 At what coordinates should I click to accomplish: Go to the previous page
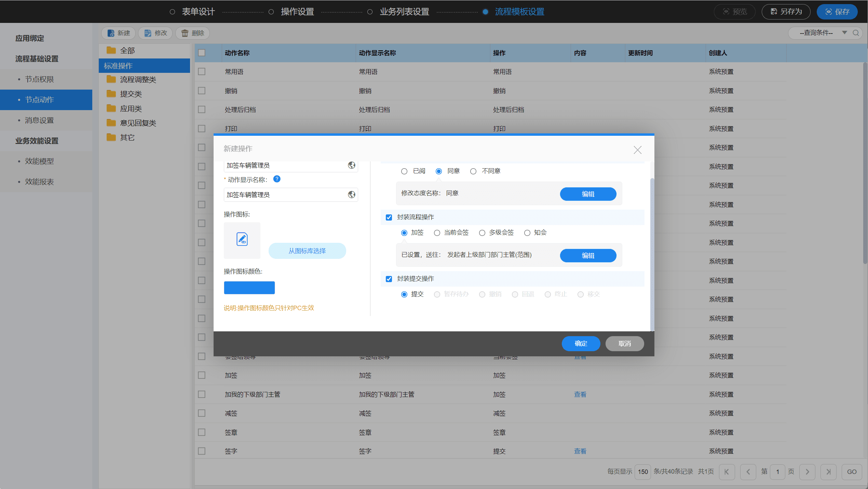coord(748,472)
